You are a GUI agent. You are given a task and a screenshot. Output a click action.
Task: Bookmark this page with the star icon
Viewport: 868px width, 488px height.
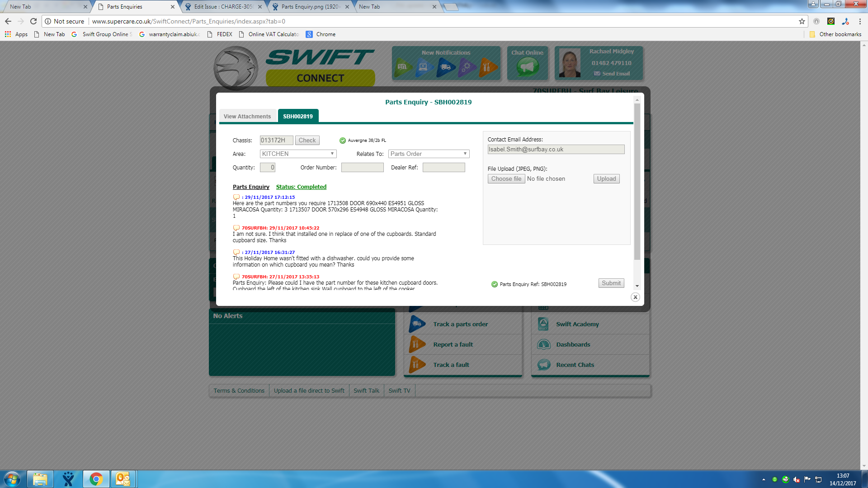[x=802, y=21]
